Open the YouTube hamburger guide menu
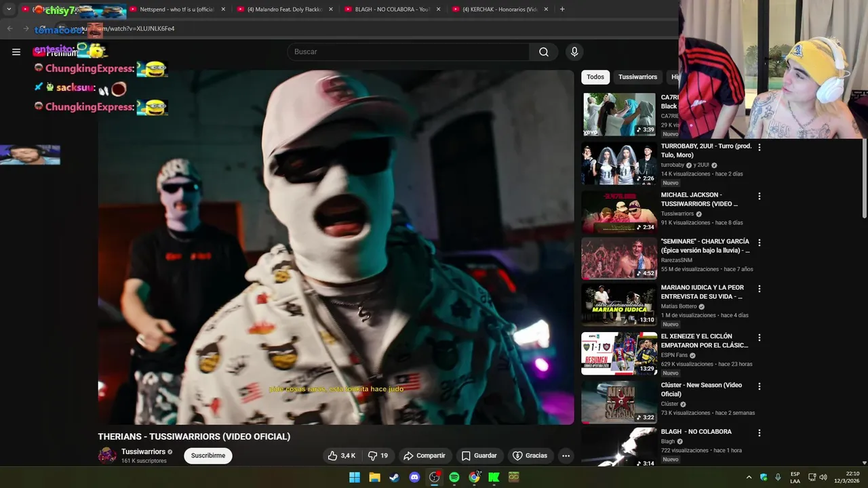Viewport: 868px width, 488px height. [16, 52]
